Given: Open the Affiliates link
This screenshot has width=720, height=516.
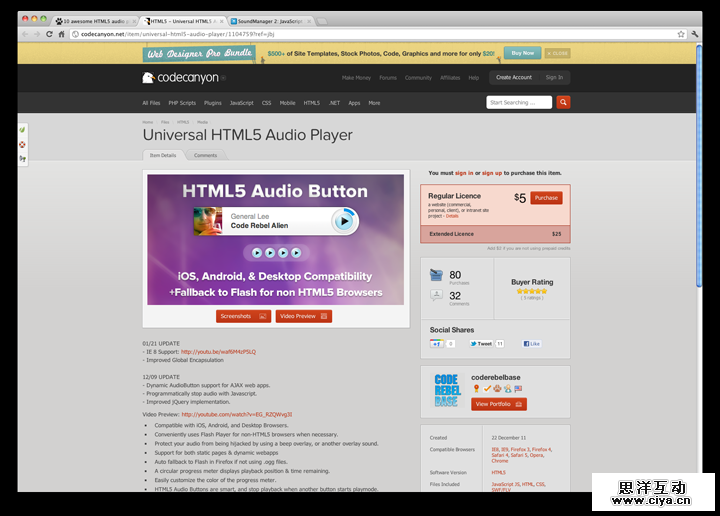Looking at the screenshot, I should [x=450, y=78].
